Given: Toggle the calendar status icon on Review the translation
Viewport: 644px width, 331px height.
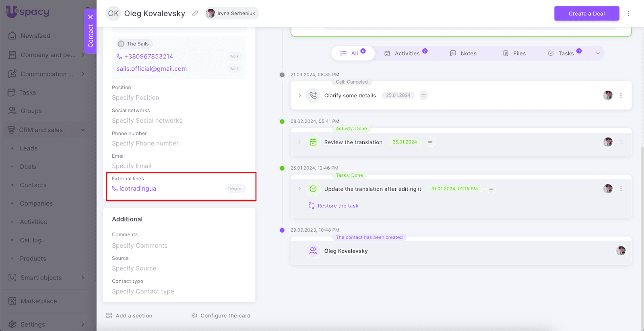Looking at the screenshot, I should coord(313,142).
